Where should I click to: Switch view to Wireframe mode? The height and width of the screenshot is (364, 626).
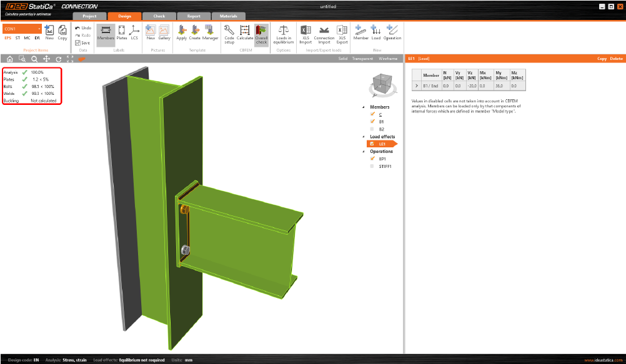click(x=387, y=59)
